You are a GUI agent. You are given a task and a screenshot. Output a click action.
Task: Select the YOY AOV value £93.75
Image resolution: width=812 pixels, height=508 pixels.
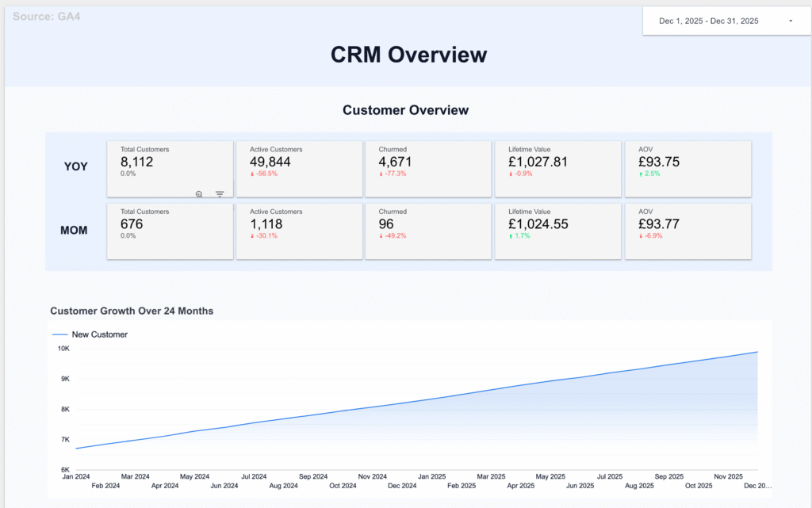(659, 162)
